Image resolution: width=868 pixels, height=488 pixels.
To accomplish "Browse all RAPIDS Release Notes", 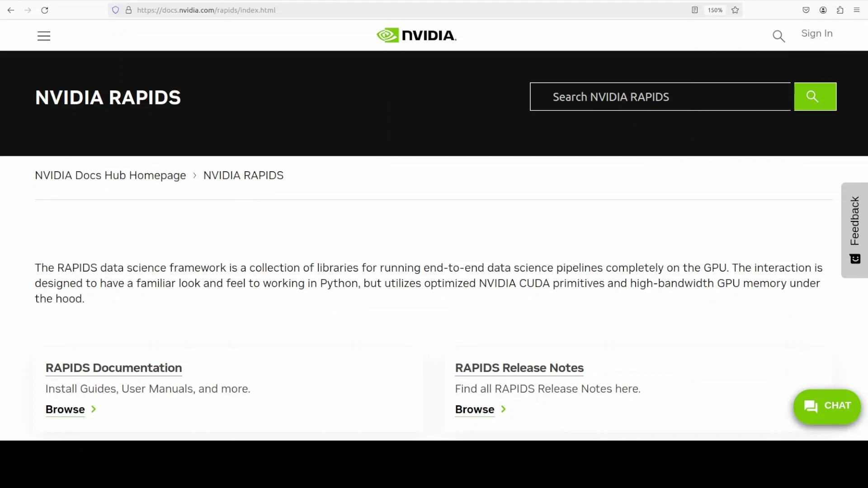I will [x=475, y=409].
